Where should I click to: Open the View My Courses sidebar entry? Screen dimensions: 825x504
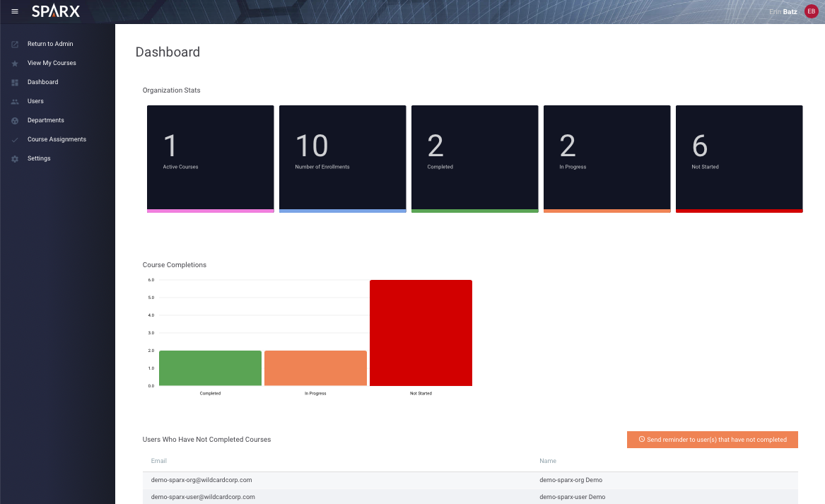52,63
